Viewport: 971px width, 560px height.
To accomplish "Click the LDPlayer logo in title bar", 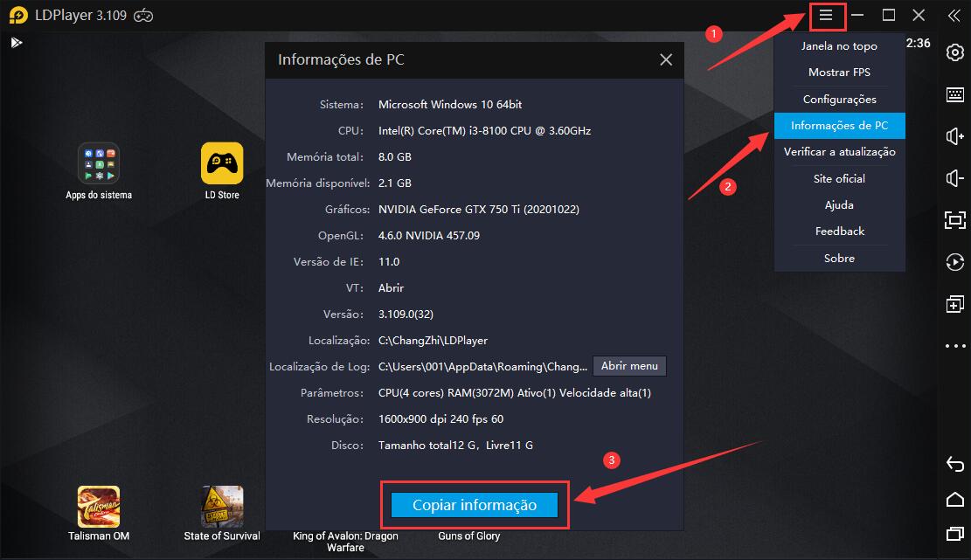I will coord(18,15).
